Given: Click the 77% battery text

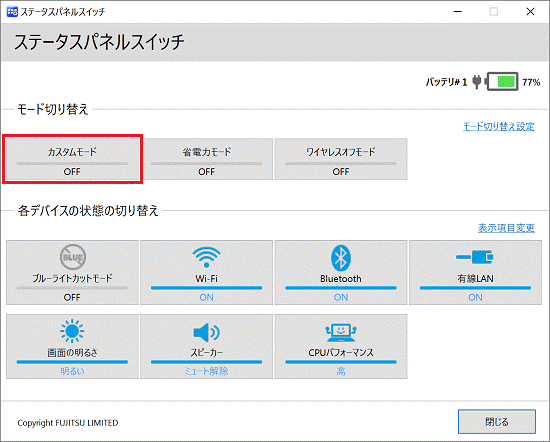Looking at the screenshot, I should [531, 82].
